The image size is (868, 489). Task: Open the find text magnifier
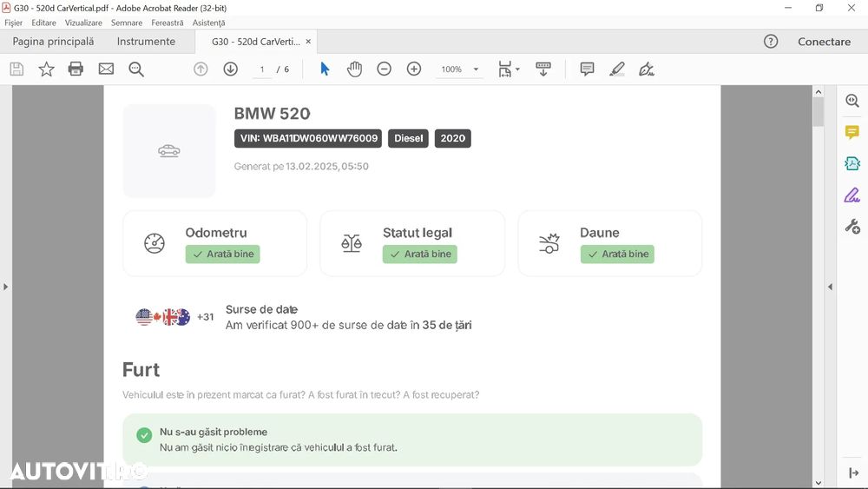click(x=136, y=69)
